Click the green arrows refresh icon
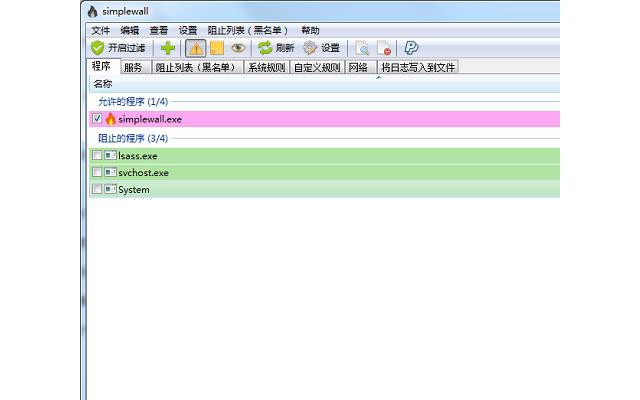The image size is (640, 400). (265, 48)
